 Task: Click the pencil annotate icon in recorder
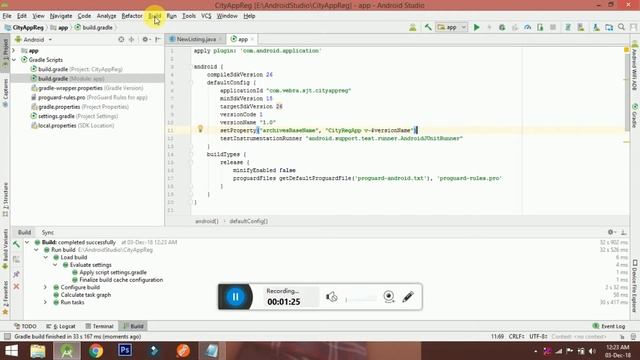[408, 297]
